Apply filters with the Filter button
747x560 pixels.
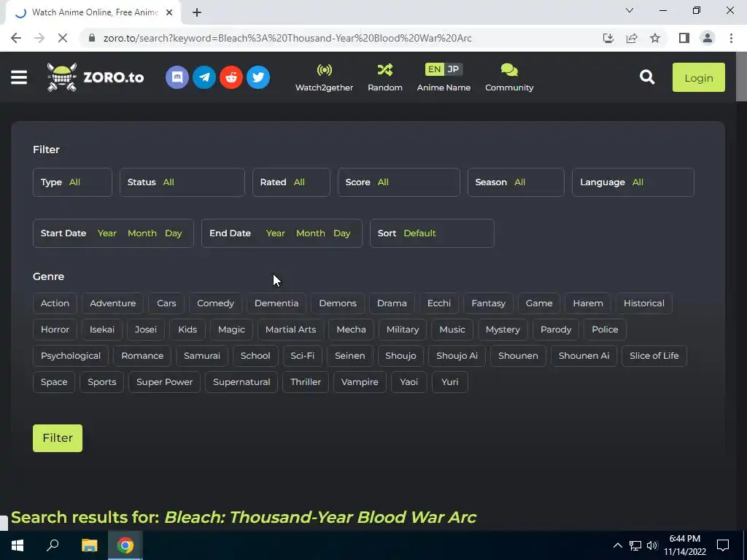pos(58,438)
